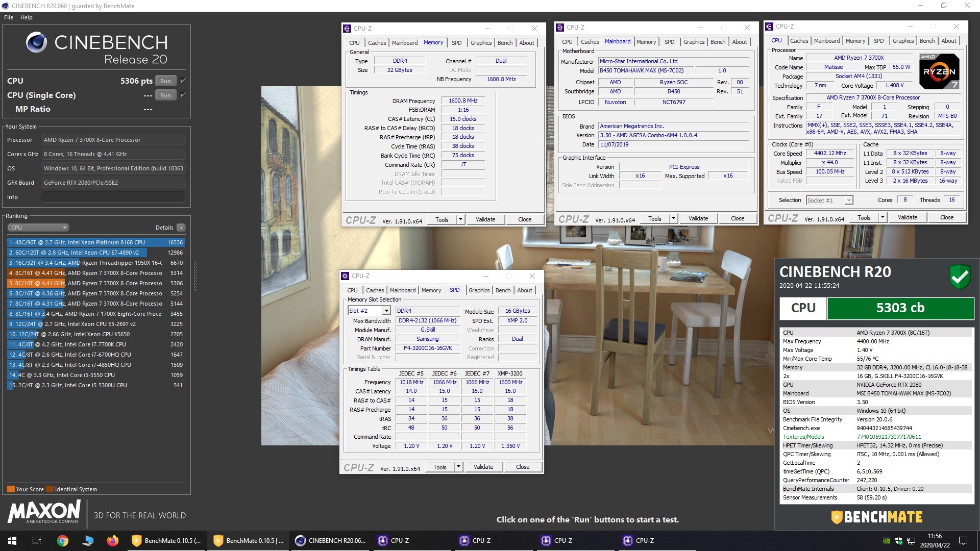Click Tools button in CPU-Z SPD window
Viewport: 980px width, 551px height.
(x=440, y=467)
